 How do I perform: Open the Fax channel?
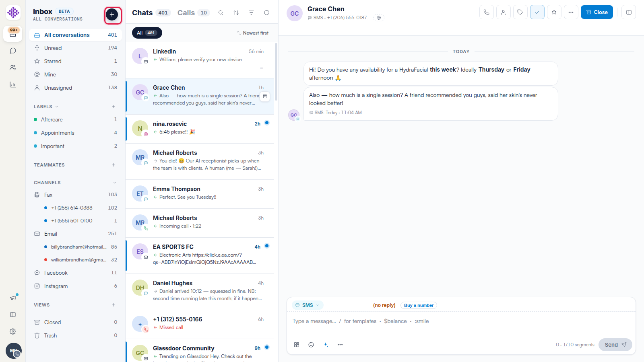(x=75, y=195)
